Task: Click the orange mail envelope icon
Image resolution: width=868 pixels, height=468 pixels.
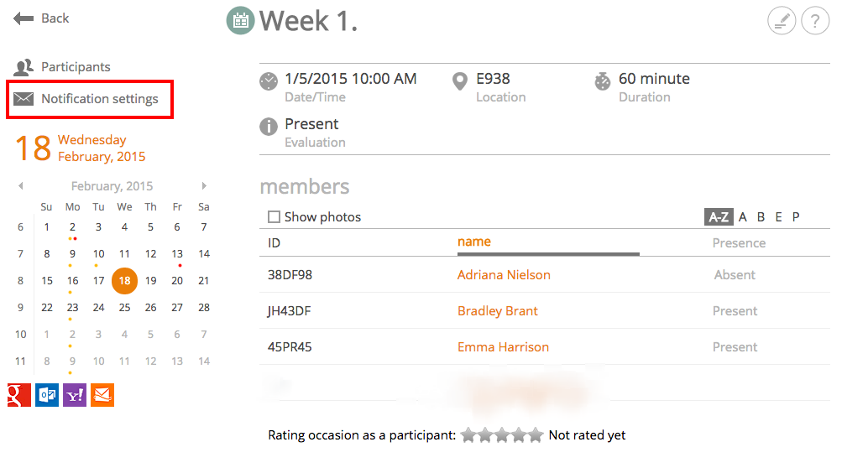Action: [x=102, y=395]
